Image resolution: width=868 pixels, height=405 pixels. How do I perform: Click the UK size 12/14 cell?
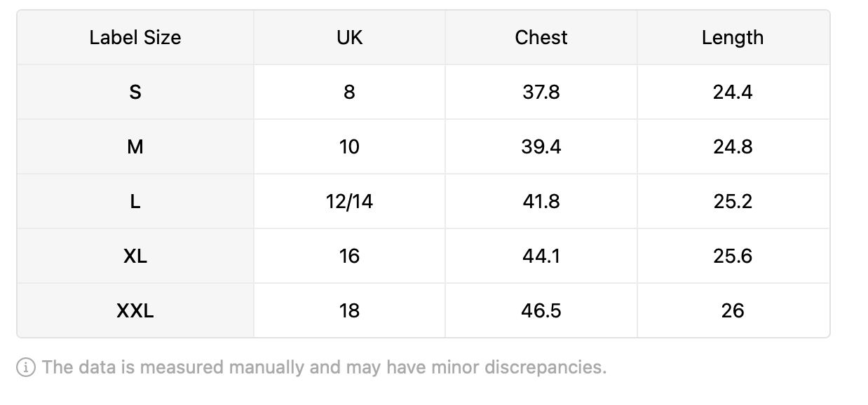[x=349, y=201]
